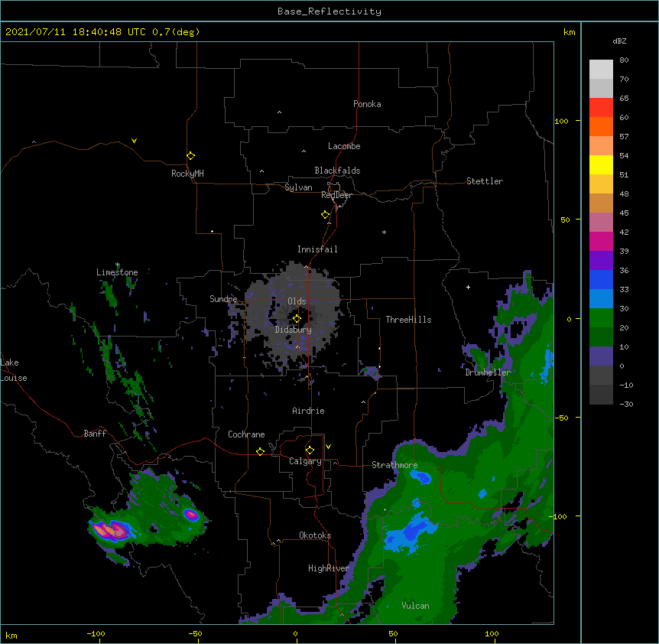Screen dimensions: 659x644
Task: Click the Drumheller label
Action: pyautogui.click(x=488, y=372)
